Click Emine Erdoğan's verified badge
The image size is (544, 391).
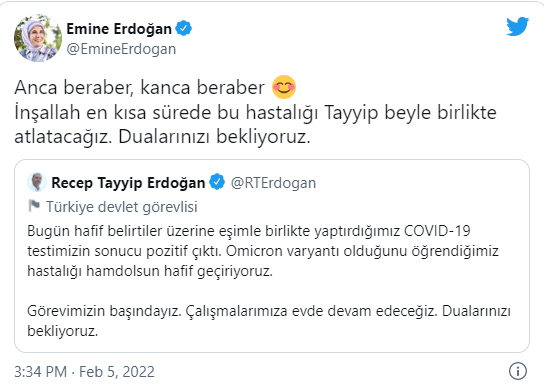(184, 28)
